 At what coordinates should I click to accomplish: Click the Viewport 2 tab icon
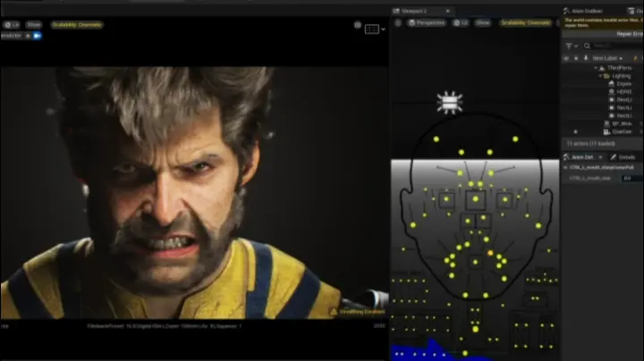[x=396, y=11]
